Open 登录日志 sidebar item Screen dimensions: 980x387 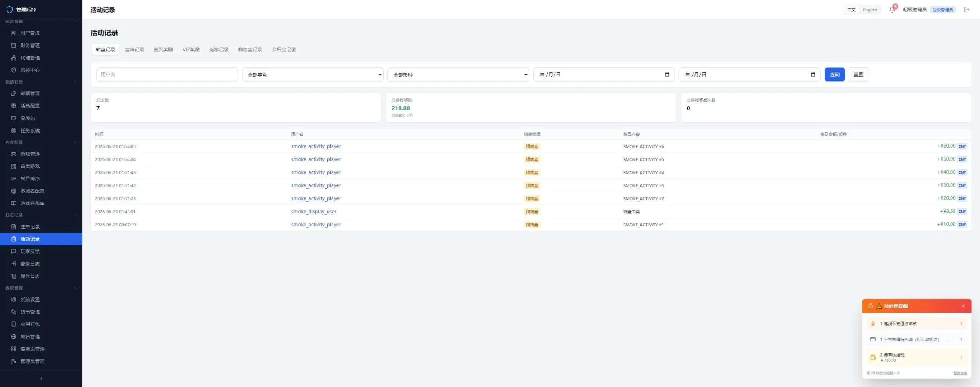click(41, 264)
